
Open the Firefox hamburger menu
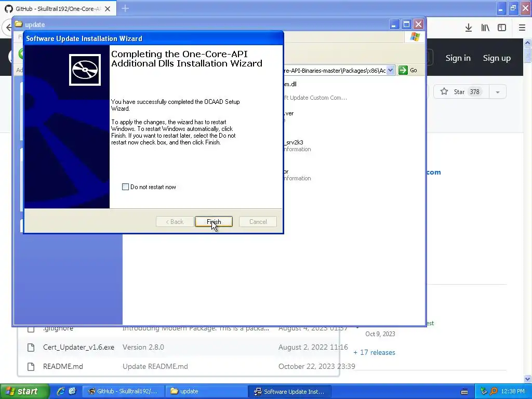522,28
